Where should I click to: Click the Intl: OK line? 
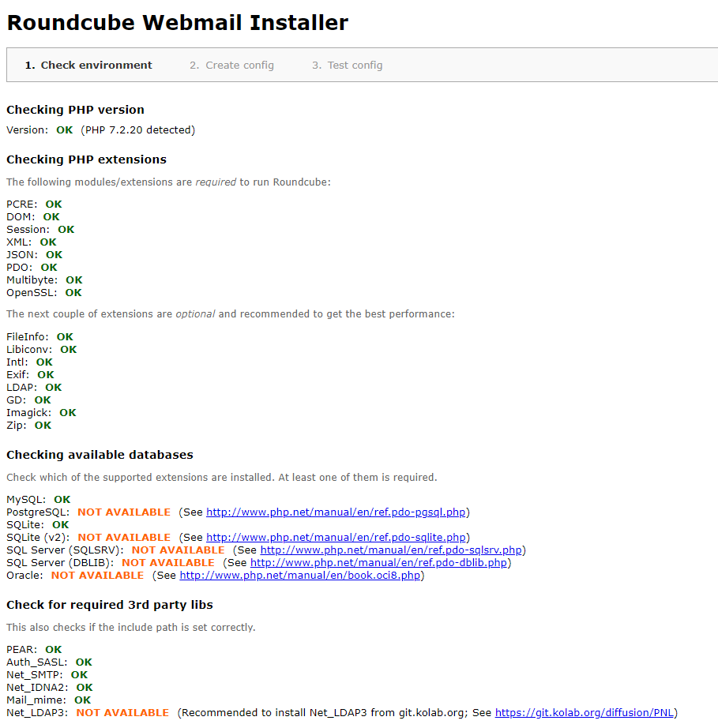click(x=29, y=362)
